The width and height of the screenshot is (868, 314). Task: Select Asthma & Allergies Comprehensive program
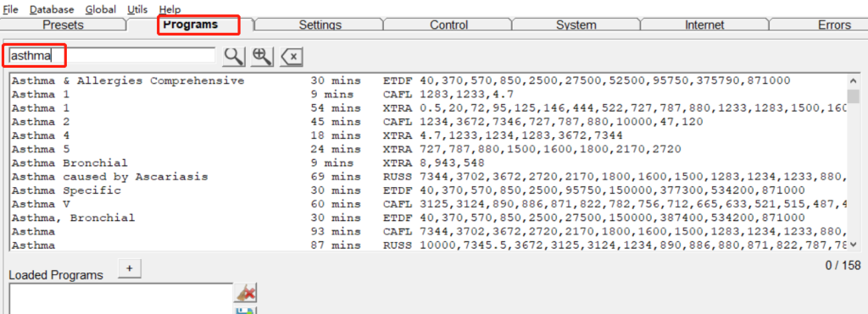coord(128,80)
